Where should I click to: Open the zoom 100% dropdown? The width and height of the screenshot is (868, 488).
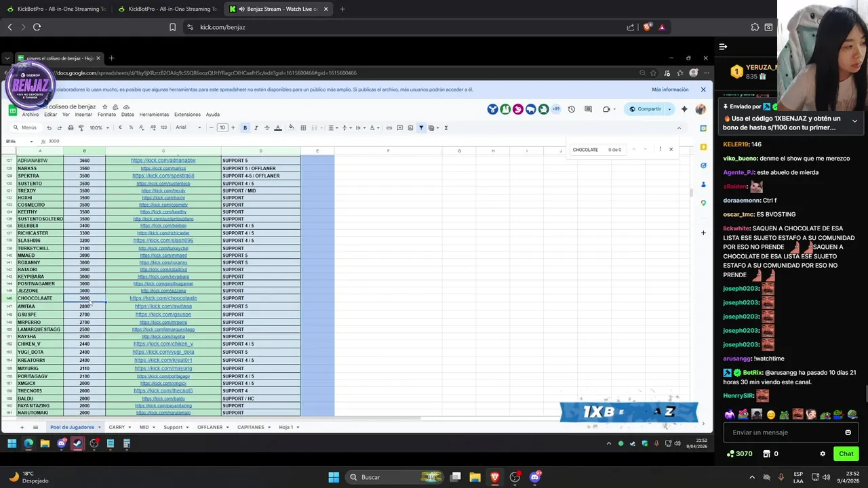[98, 127]
